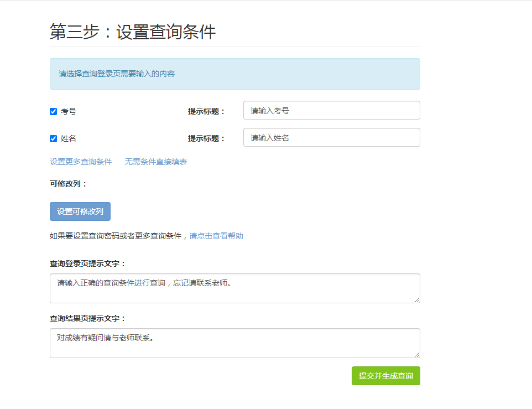Click the 查询登录页提示文字： label
This screenshot has width=532, height=409.
(x=88, y=264)
